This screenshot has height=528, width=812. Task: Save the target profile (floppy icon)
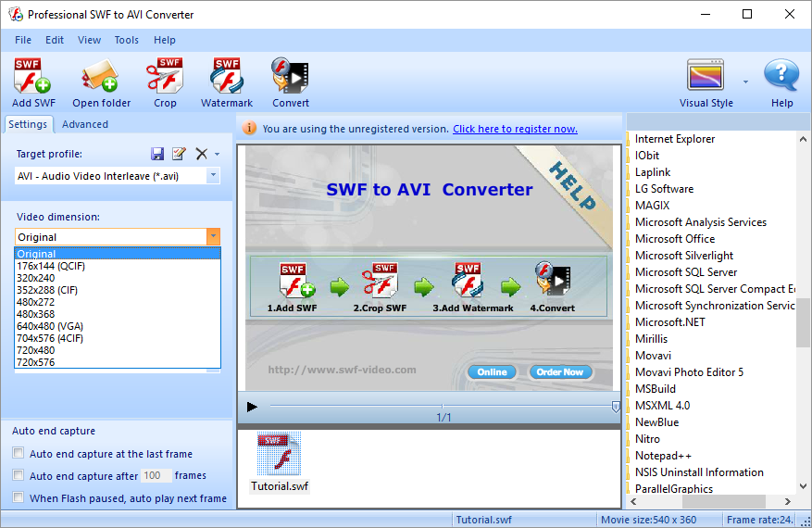click(157, 154)
